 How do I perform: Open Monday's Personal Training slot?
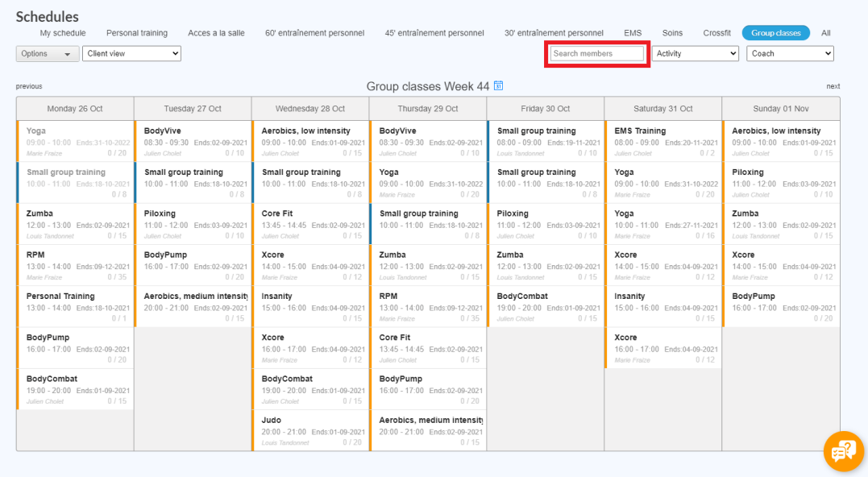75,307
